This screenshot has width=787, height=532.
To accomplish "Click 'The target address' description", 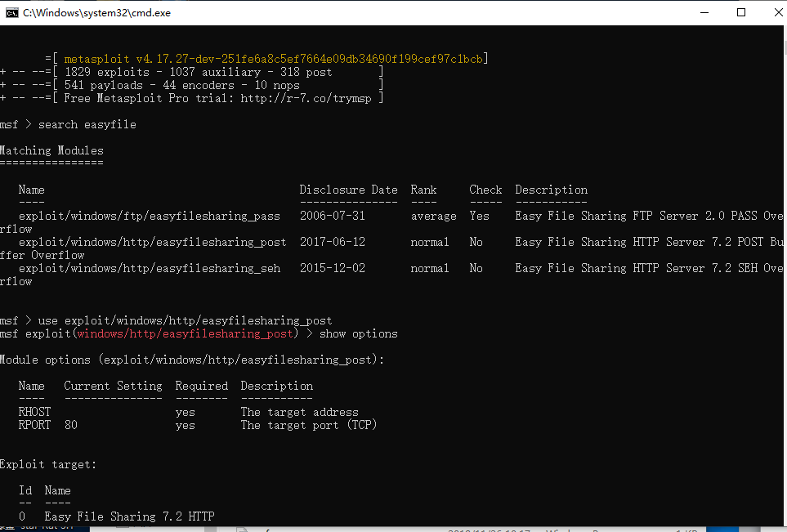I will coord(300,412).
